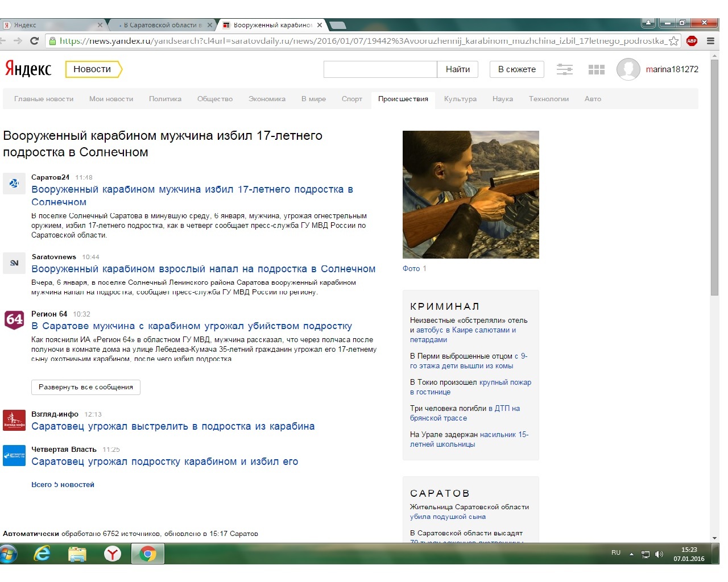This screenshot has height=582, width=728.
Task: Bookmark page with the star icon
Action: 673,41
